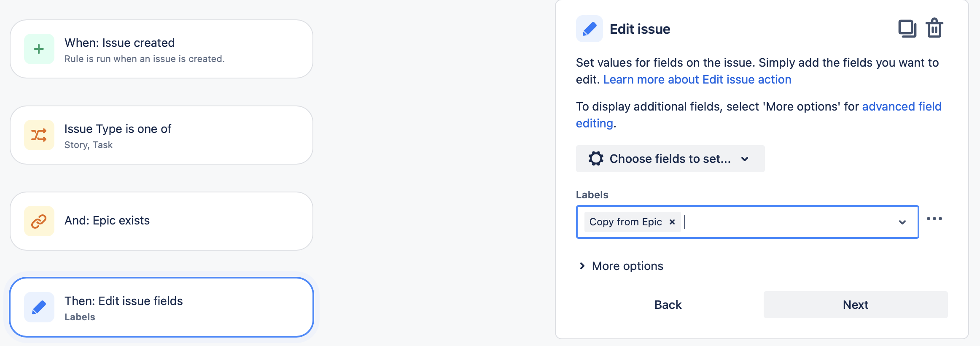The height and width of the screenshot is (346, 980).
Task: Open 'Choose fields to set...' dropdown
Action: pyautogui.click(x=670, y=159)
